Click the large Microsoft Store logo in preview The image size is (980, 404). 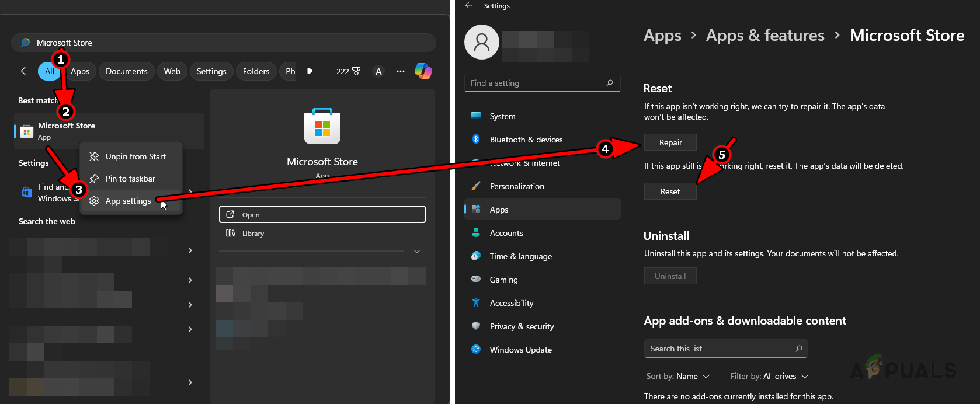pyautogui.click(x=322, y=126)
